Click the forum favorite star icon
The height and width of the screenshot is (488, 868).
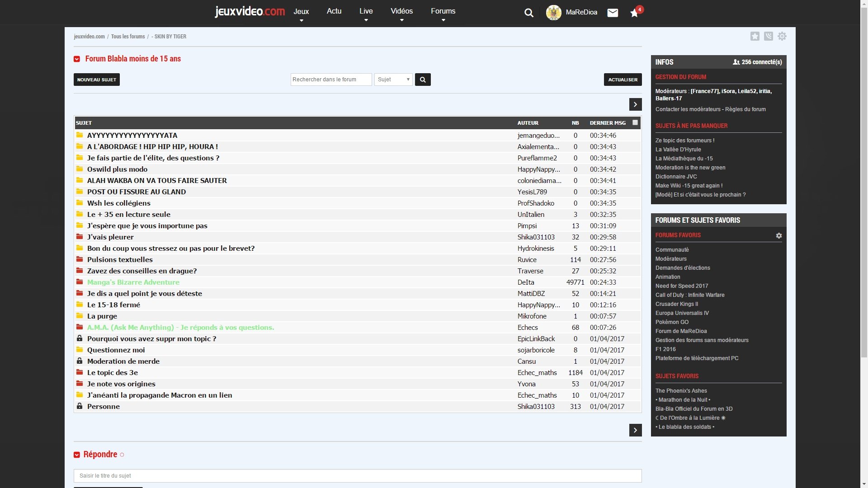(x=755, y=37)
